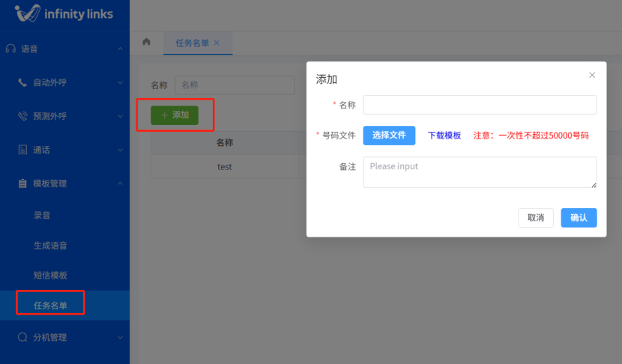Click the phone icon beside 自动外呼

(x=22, y=82)
